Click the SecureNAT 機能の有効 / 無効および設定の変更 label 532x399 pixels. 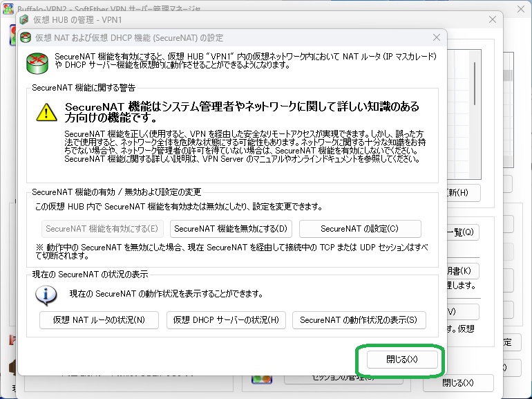click(116, 192)
